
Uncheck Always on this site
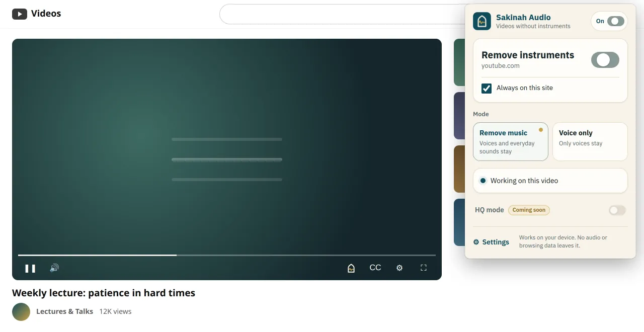click(x=487, y=88)
